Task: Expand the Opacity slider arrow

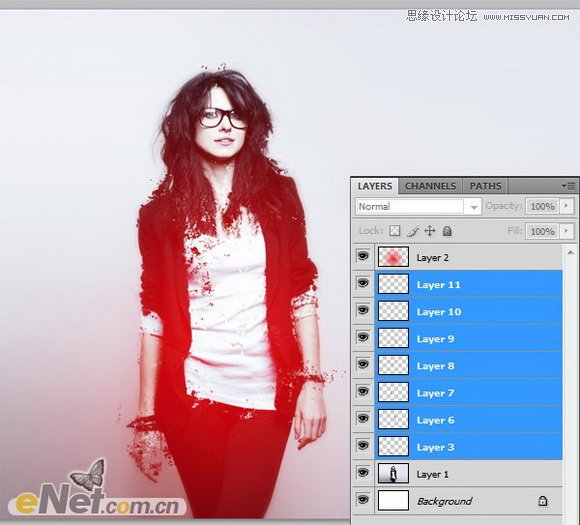Action: tap(566, 206)
